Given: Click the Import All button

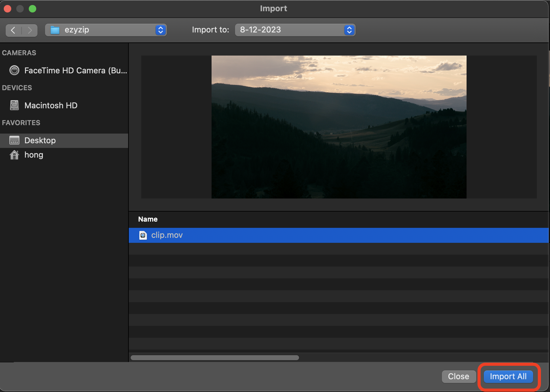Looking at the screenshot, I should click(508, 377).
